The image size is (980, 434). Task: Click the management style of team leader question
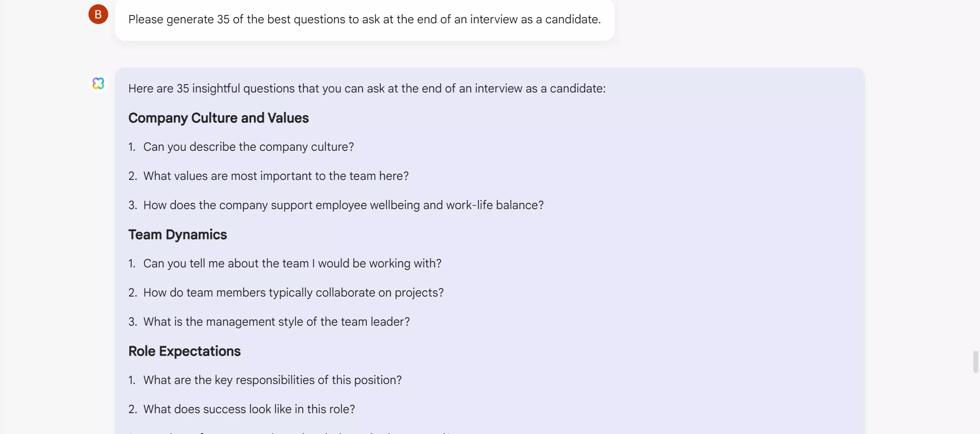276,322
